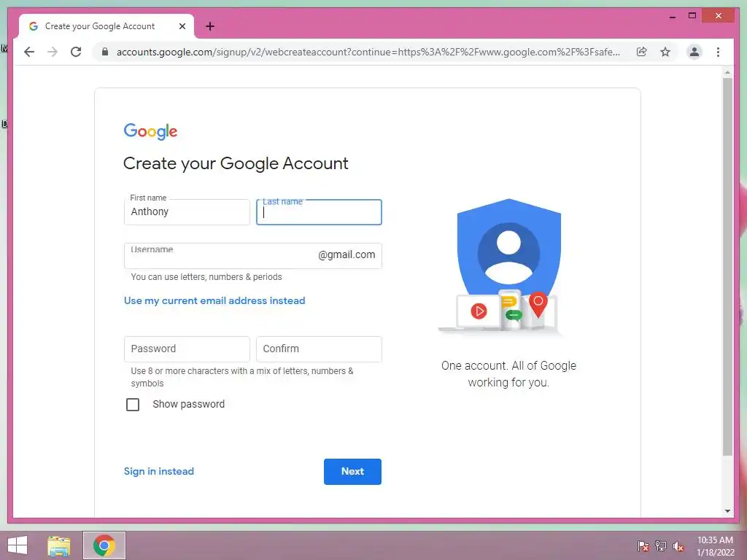Click the scroll up arrow of page scrollbar
This screenshot has width=747, height=560.
click(x=727, y=72)
